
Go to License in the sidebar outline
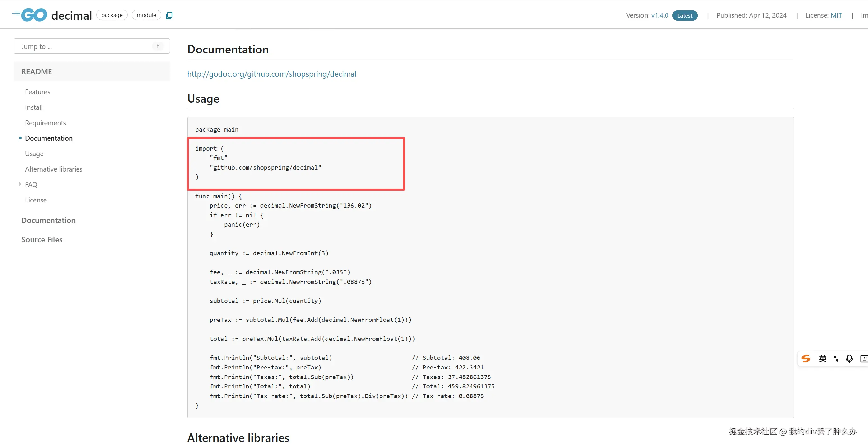click(x=36, y=200)
